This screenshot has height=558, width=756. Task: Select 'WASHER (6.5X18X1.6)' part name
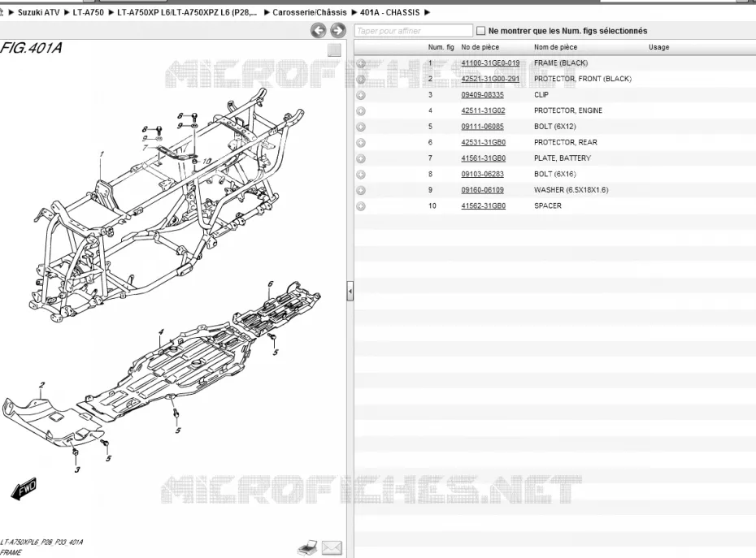[x=571, y=190]
